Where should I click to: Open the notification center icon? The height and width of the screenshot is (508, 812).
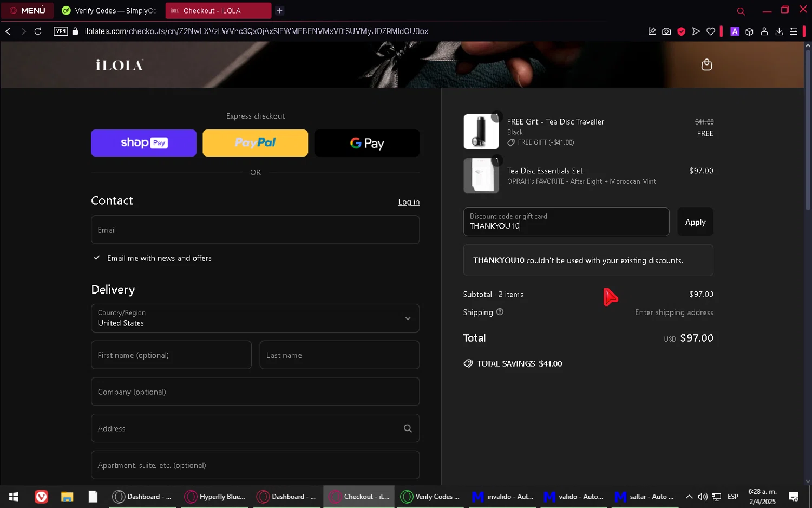pyautogui.click(x=794, y=497)
